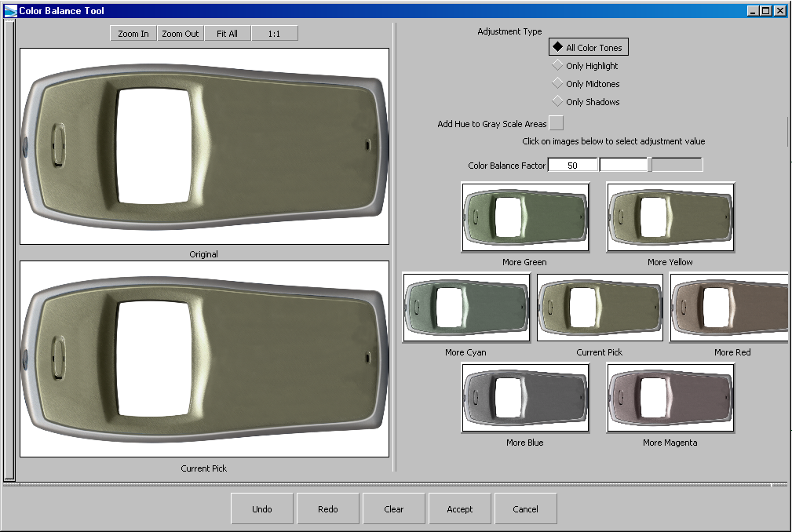Choose Only Highlight adjustment type
The image size is (792, 532).
point(558,66)
